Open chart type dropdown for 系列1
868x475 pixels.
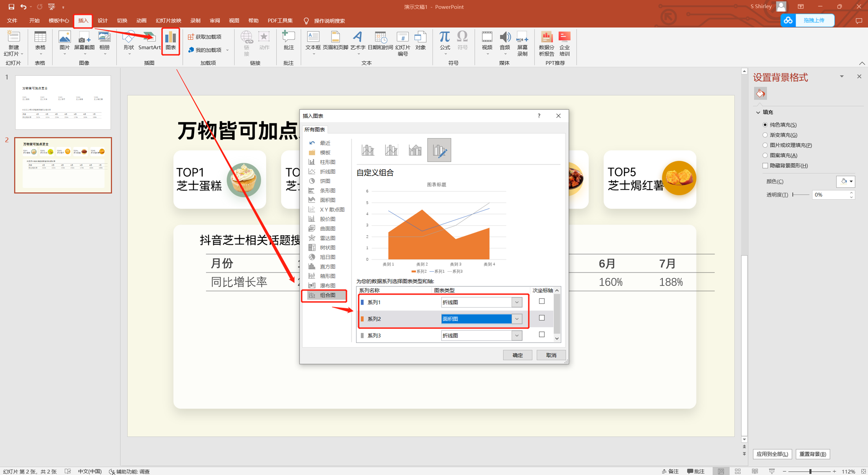(x=517, y=302)
